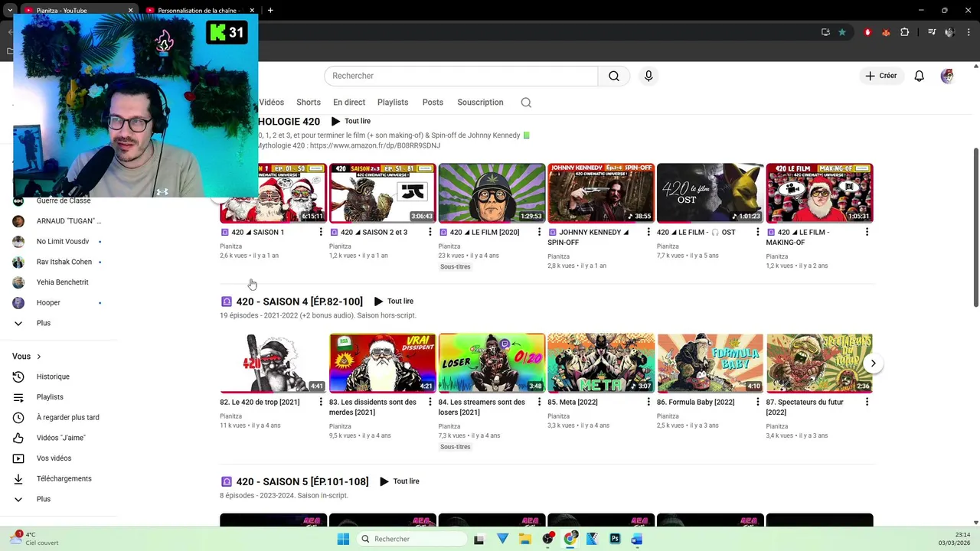
Task: Open 84. Les streamers sont des losers thumbnail
Action: point(492,363)
